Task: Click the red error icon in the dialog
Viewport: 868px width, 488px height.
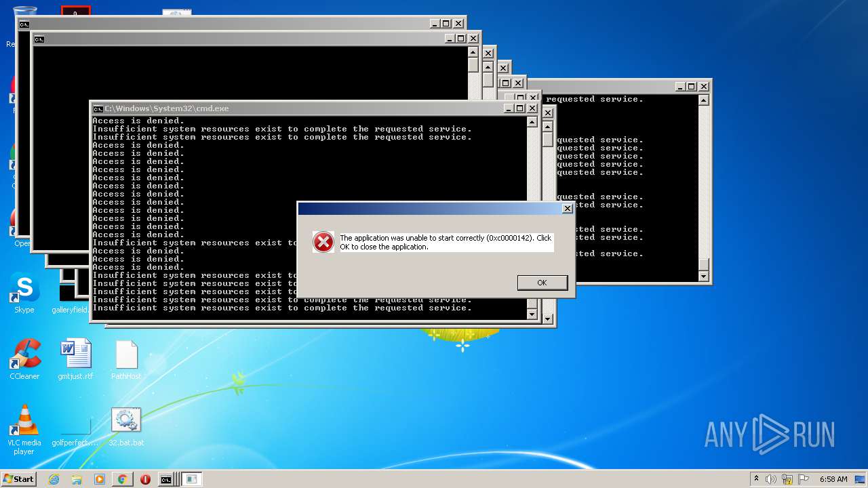Action: [323, 242]
